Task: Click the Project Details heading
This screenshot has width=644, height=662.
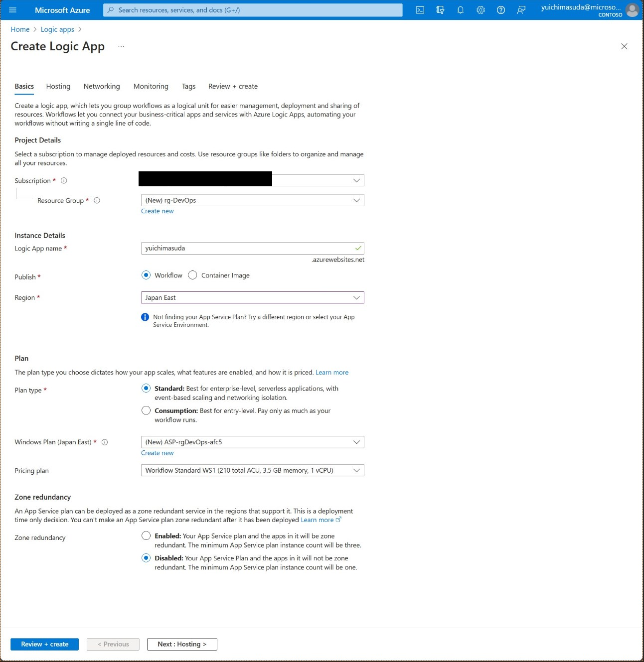Action: [x=38, y=140]
